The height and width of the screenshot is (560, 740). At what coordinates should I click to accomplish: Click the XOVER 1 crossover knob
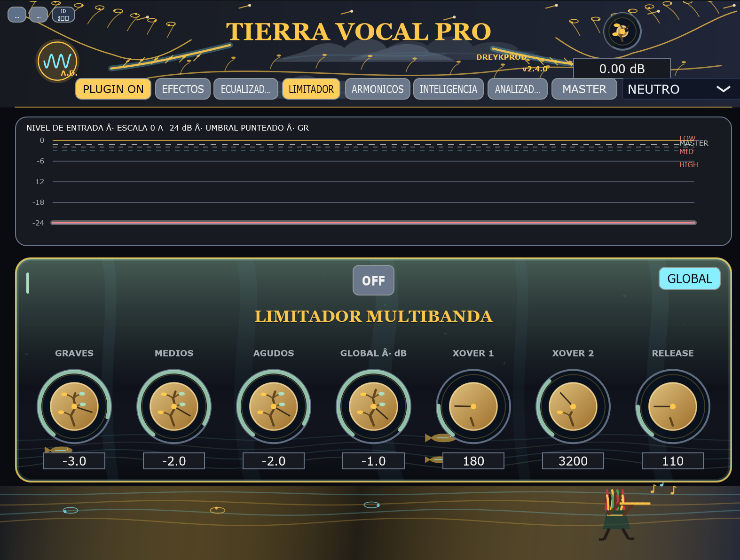[473, 406]
